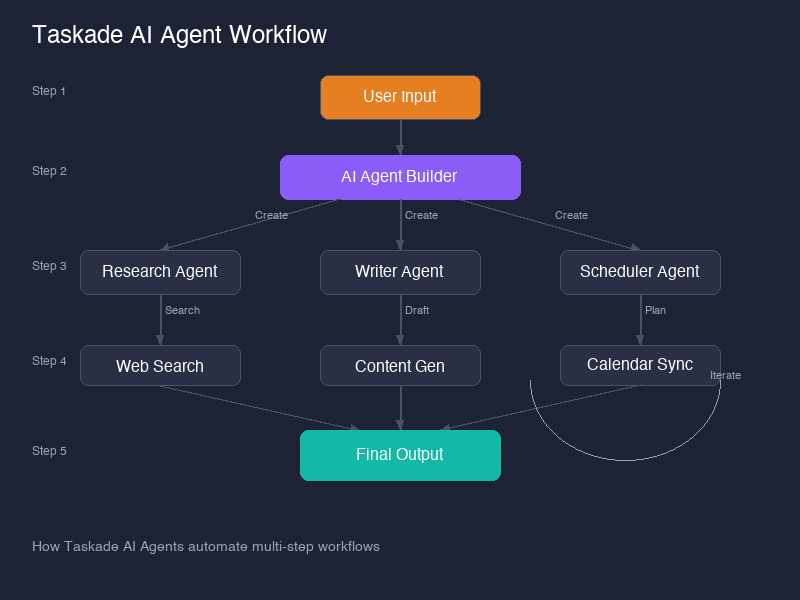Click the Step 3 label
Image resolution: width=800 pixels, height=600 pixels.
(x=49, y=265)
